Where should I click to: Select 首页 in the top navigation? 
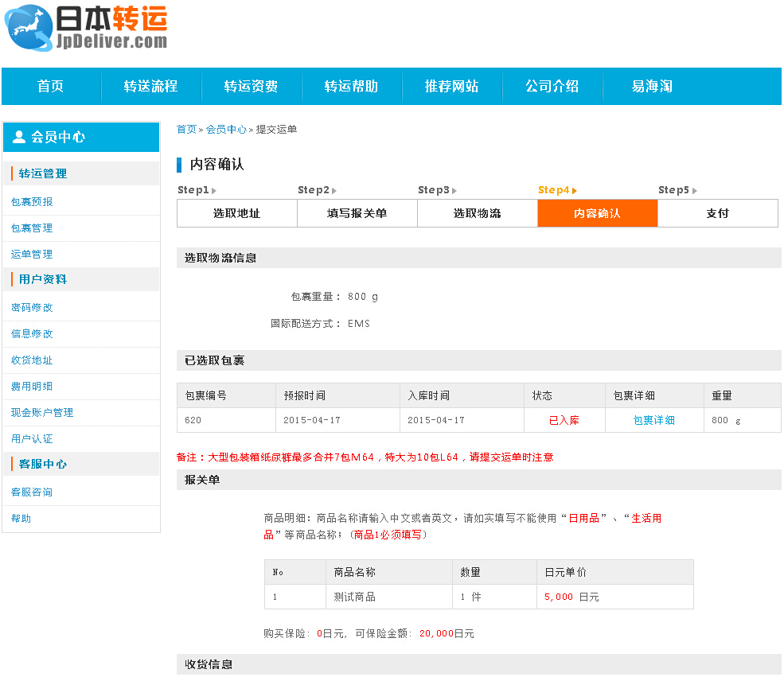[49, 86]
